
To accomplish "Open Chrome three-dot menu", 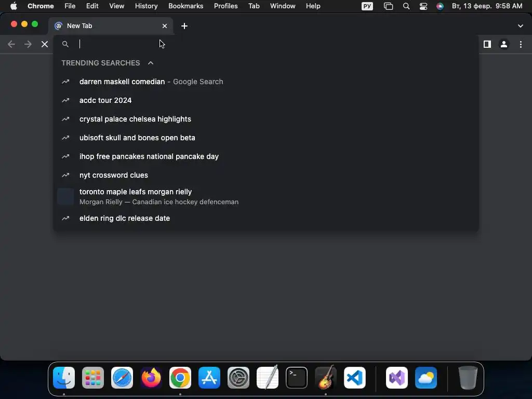I will pos(521,44).
